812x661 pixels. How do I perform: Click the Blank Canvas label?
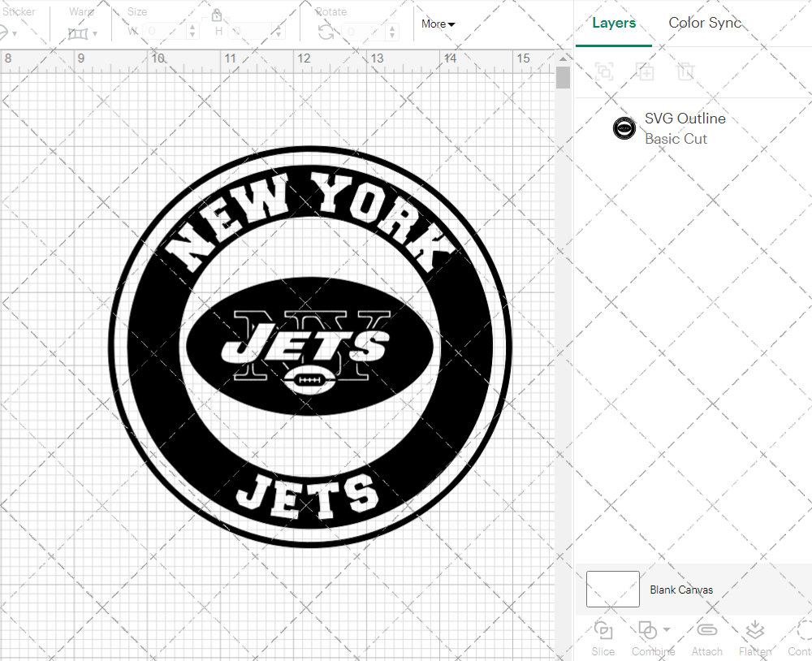pyautogui.click(x=681, y=590)
